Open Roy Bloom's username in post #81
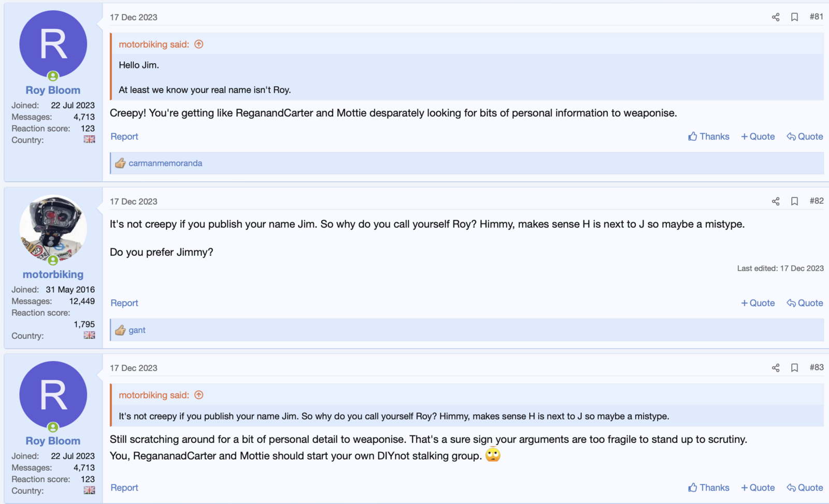 click(53, 90)
